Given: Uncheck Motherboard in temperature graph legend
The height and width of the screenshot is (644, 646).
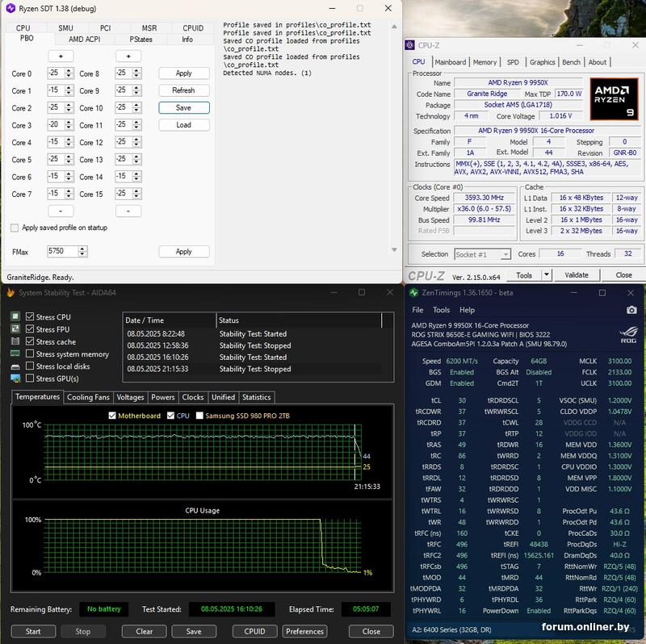Looking at the screenshot, I should pos(112,416).
